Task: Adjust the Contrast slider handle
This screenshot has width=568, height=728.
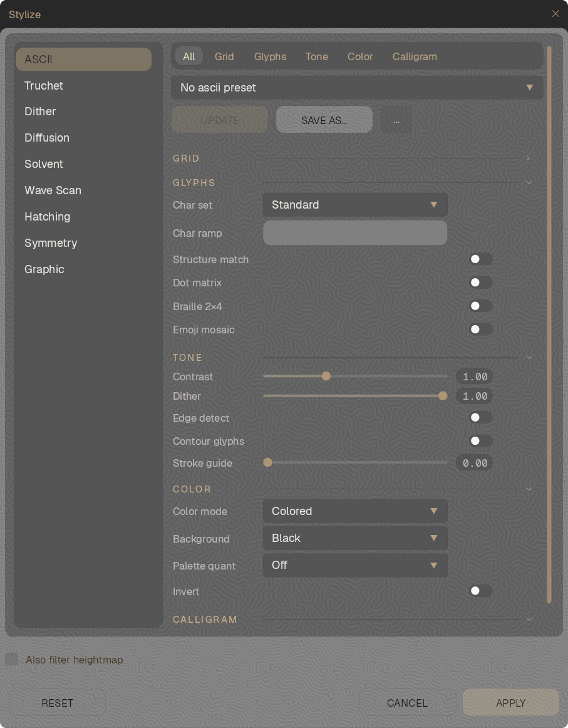Action: click(326, 376)
